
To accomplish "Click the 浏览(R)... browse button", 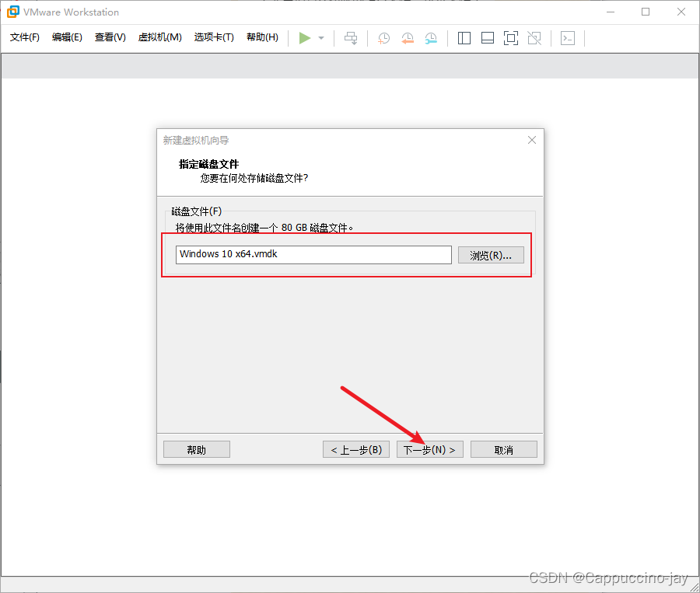I will [491, 255].
